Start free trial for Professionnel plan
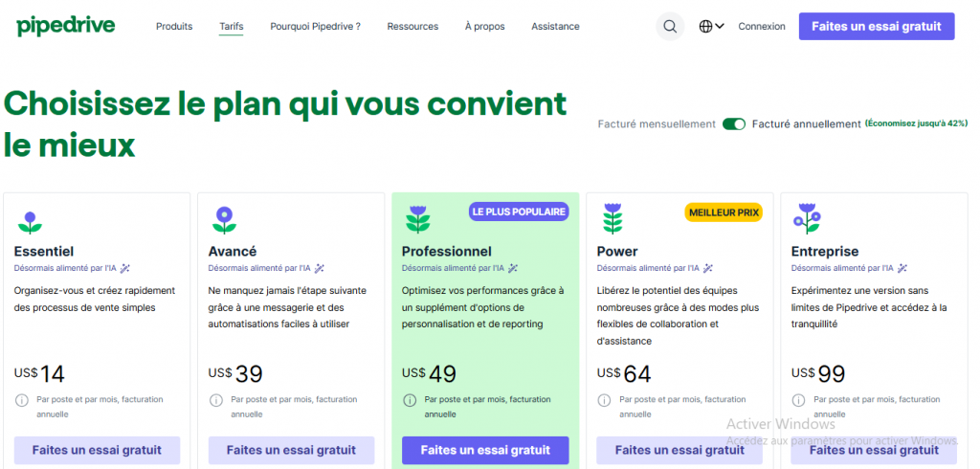Screen dimensions: 980x469 [x=485, y=450]
